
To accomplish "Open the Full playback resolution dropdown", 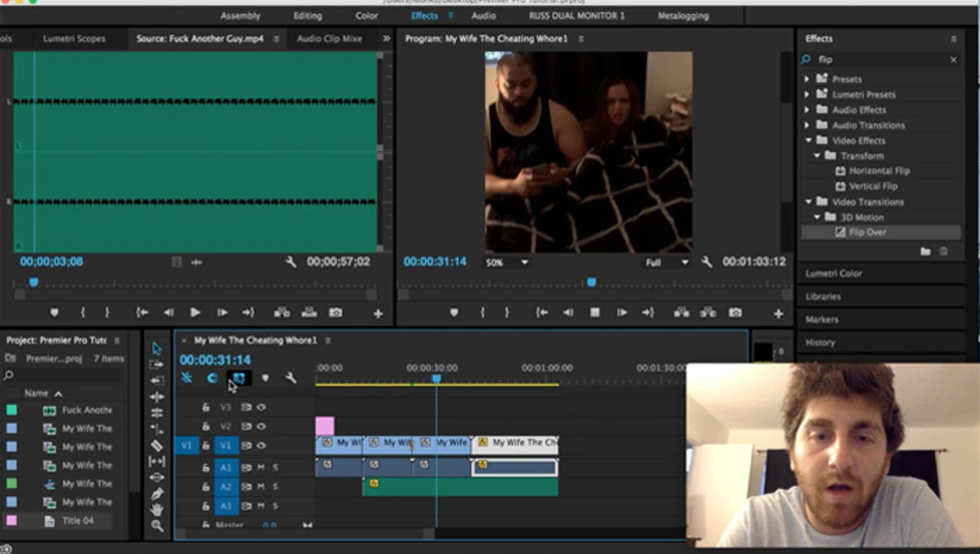I will tap(667, 262).
